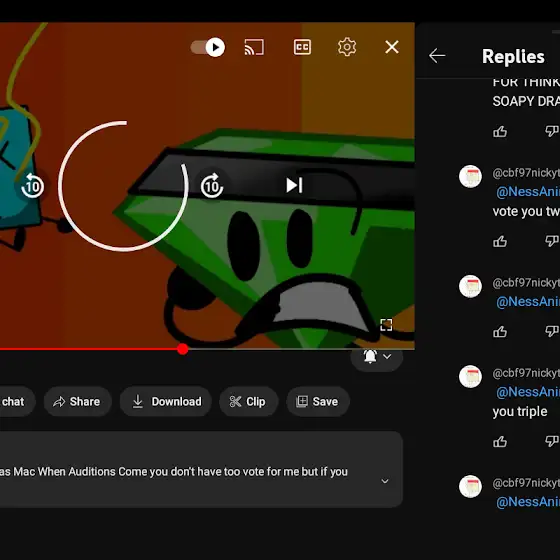The width and height of the screenshot is (560, 560).
Task: Open avatar of 'vote you tw' commenter
Action: [470, 176]
